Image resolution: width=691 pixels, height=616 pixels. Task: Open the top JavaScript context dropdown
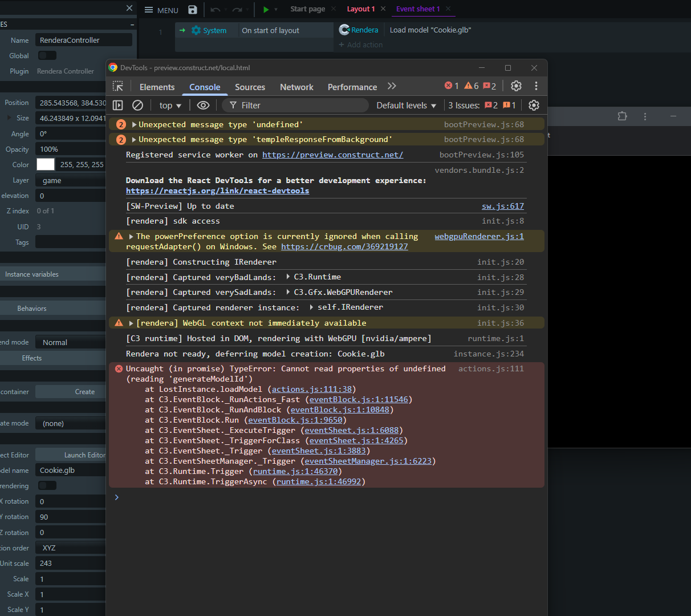pos(170,106)
